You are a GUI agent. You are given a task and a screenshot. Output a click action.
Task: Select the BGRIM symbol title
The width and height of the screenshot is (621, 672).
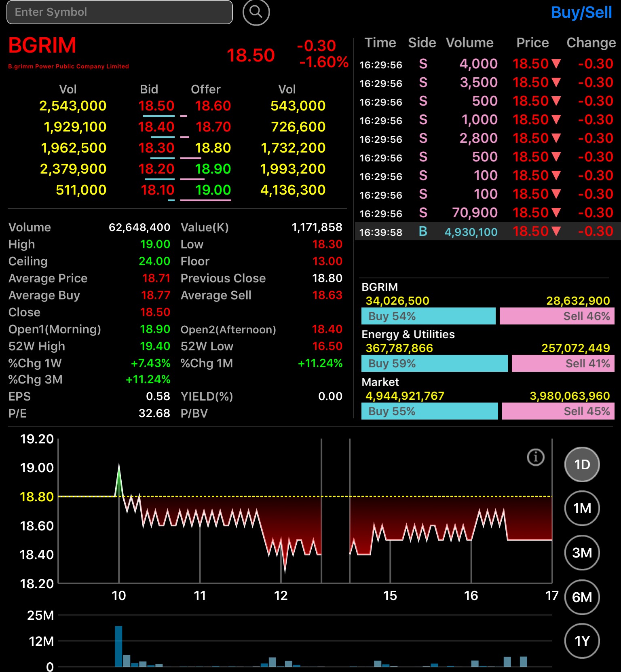click(x=42, y=45)
